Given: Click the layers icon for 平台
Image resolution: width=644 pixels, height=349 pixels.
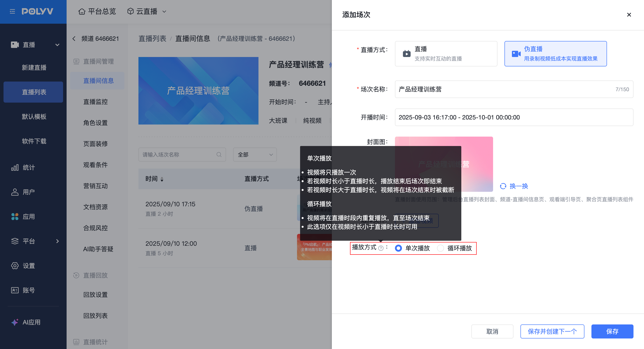Looking at the screenshot, I should point(15,241).
